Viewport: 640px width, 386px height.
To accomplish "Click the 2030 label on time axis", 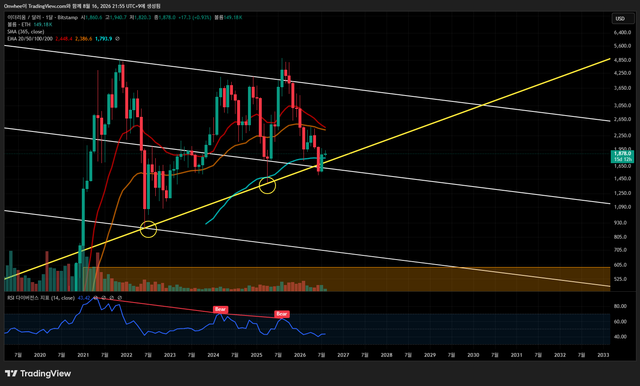I will [x=473, y=355].
